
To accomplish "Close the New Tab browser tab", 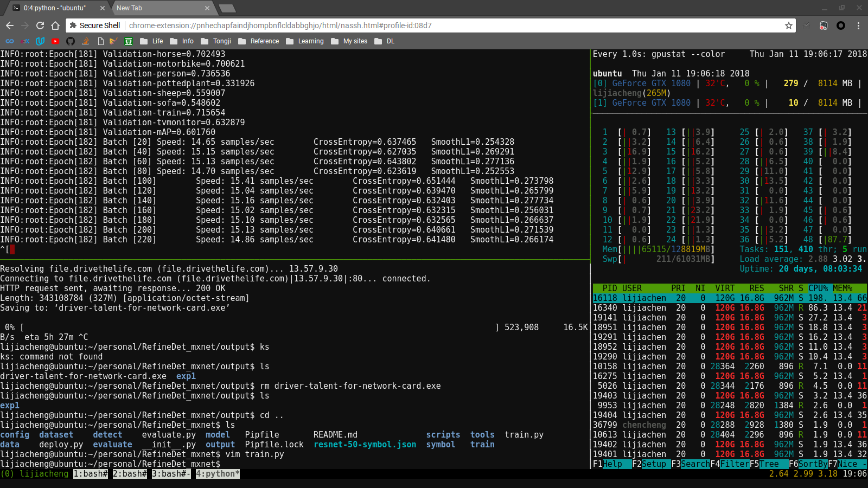I will [207, 8].
